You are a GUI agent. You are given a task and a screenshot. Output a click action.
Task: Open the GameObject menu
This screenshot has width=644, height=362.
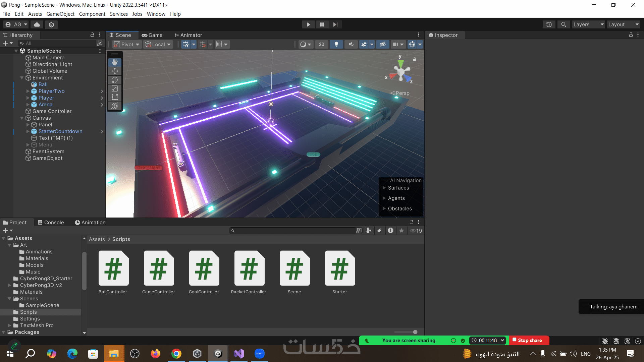pos(60,14)
